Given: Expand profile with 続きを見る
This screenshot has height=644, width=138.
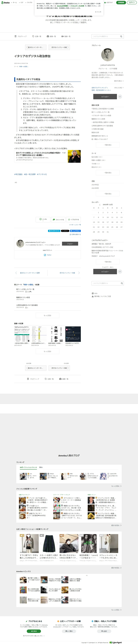Looking at the screenshot, I should pyautogui.click(x=119, y=81).
